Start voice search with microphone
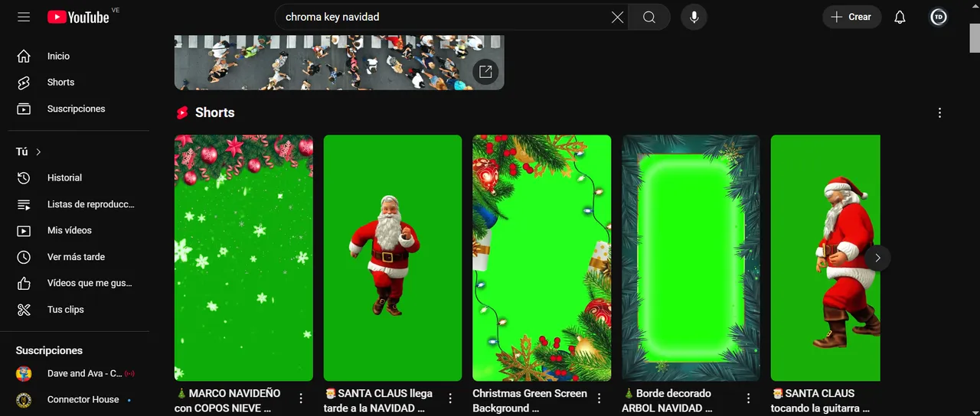This screenshot has height=416, width=980. click(694, 17)
